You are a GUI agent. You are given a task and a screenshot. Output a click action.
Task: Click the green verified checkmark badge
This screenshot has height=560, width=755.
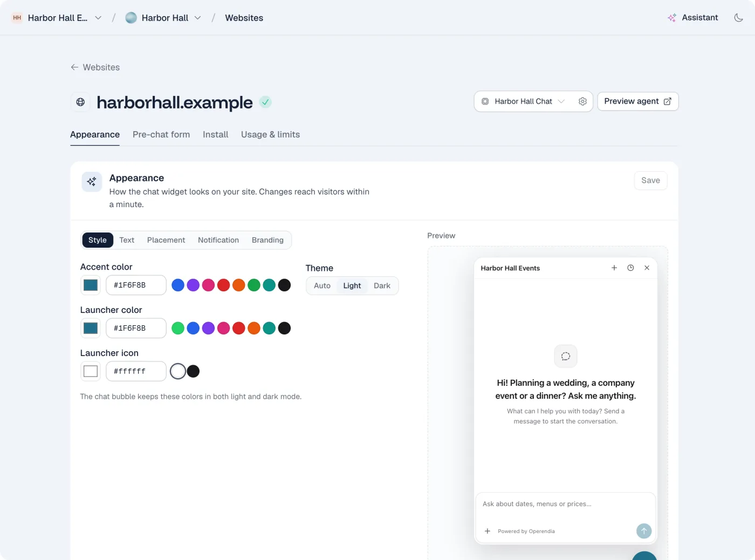pos(265,102)
